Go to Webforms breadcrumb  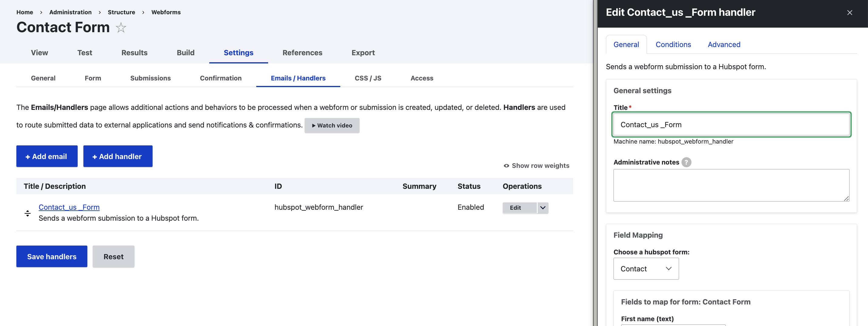(x=166, y=12)
